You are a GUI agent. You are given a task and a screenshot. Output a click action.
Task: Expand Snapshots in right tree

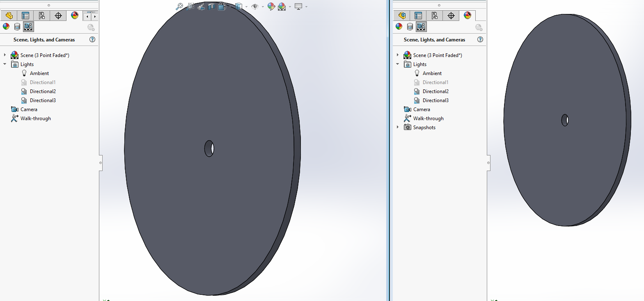click(398, 127)
